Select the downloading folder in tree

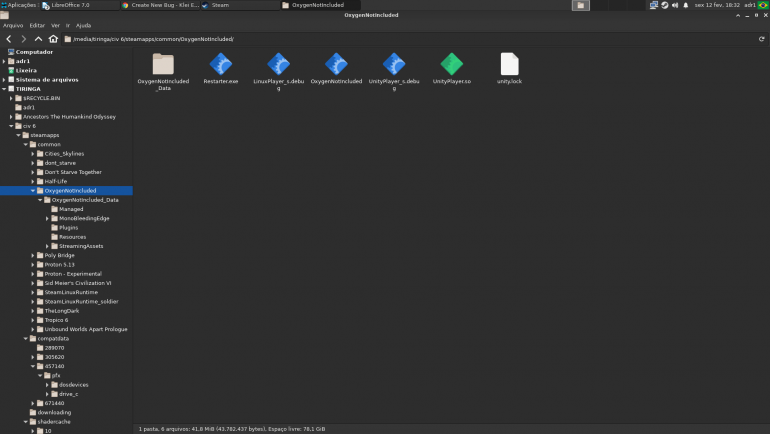(54, 412)
